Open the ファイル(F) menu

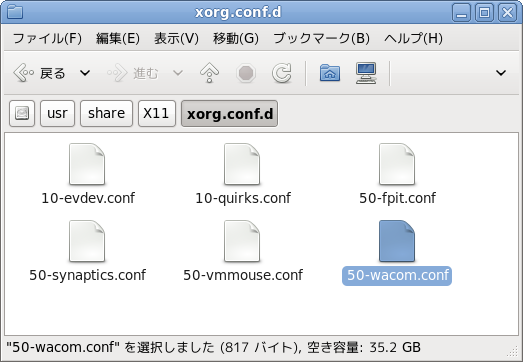(x=47, y=38)
